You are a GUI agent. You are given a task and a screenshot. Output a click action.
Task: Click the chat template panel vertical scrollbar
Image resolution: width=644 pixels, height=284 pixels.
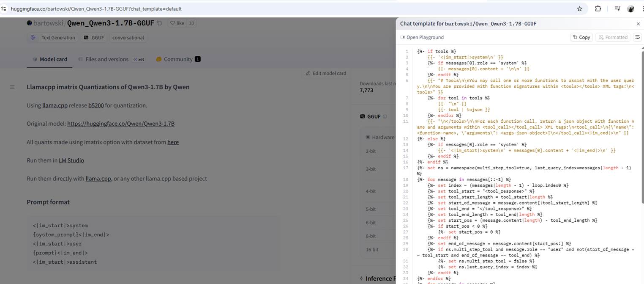[x=642, y=127]
